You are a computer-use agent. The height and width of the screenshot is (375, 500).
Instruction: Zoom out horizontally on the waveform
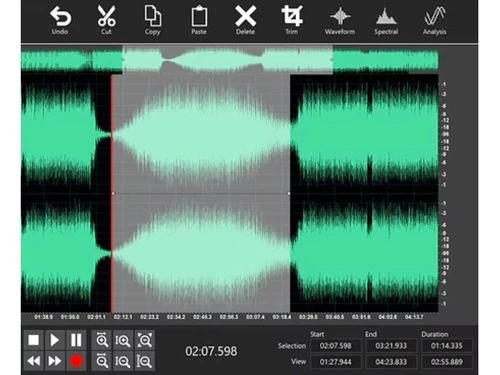102,361
